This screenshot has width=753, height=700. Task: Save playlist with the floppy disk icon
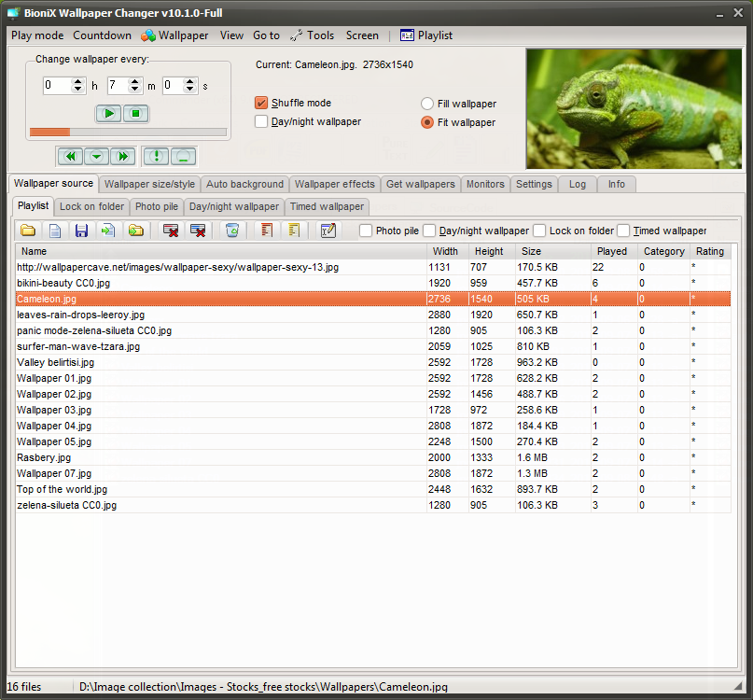pos(81,231)
